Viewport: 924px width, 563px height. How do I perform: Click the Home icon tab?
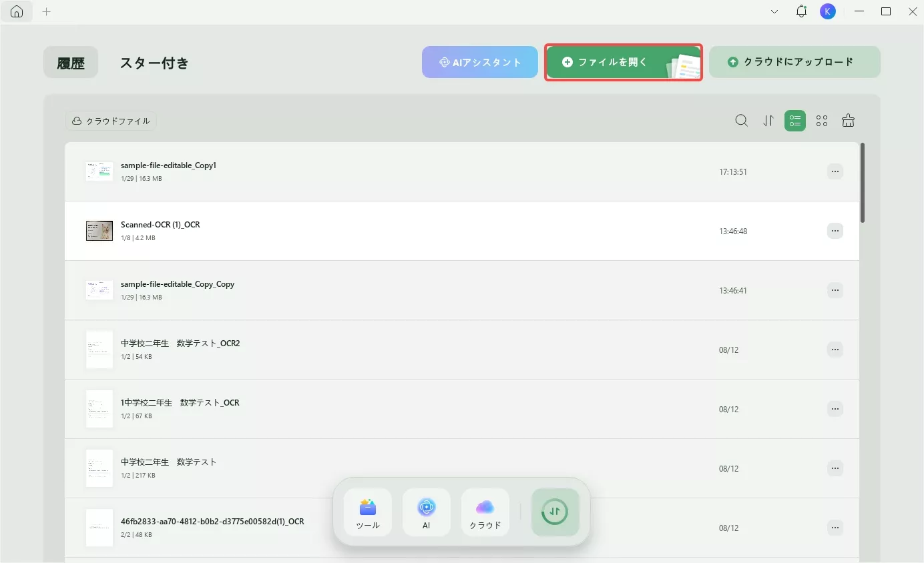[17, 12]
